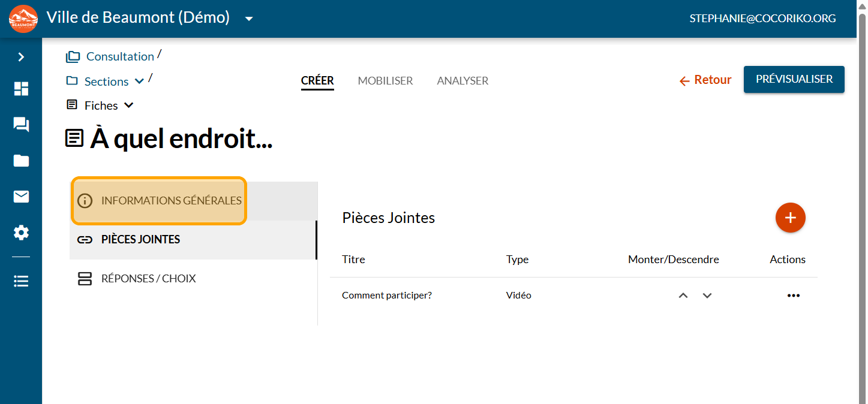Open the Ville de Beaumont organization dropdown
868x404 pixels.
click(x=249, y=19)
